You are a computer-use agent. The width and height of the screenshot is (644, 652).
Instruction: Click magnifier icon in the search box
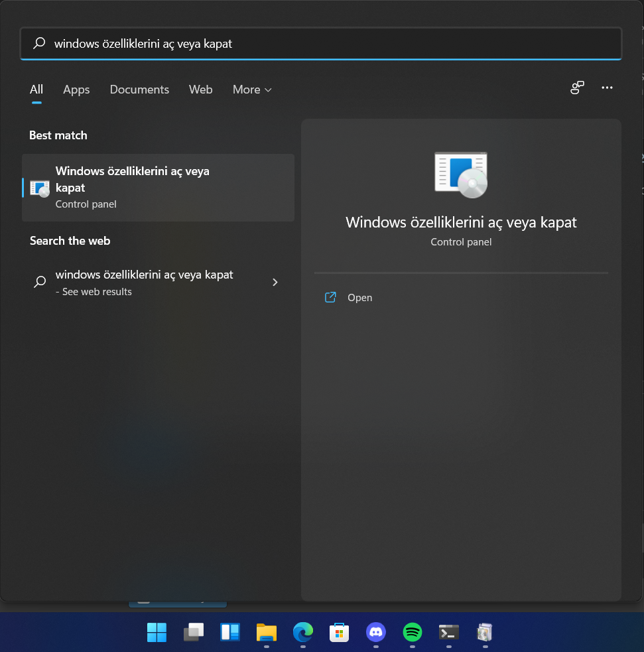(x=39, y=43)
